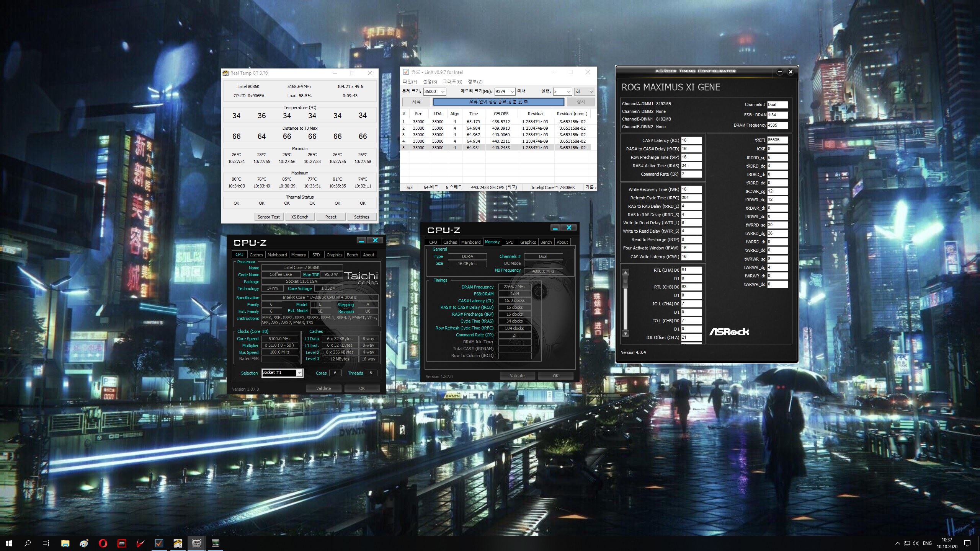Screen dimensions: 980x551
Task: Expand the Socket #1 selection dropdown
Action: point(299,373)
